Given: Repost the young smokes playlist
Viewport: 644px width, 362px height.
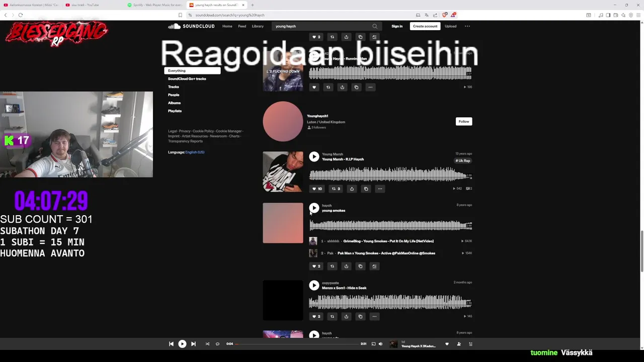Looking at the screenshot, I should pyautogui.click(x=332, y=266).
